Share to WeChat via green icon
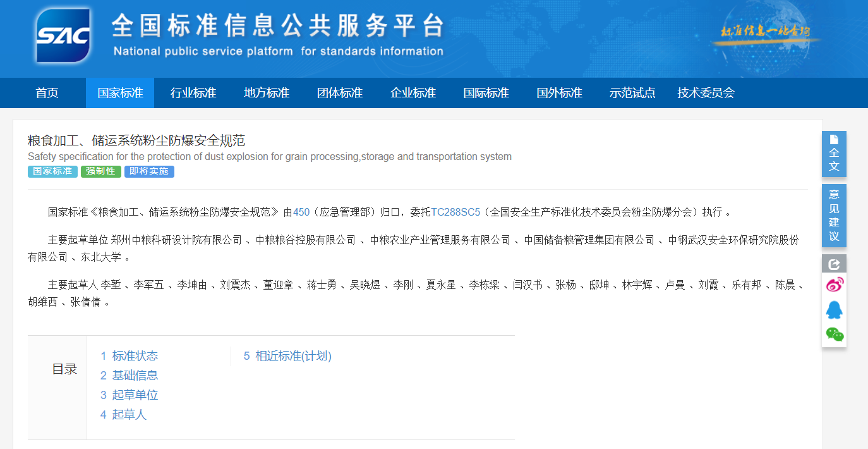Viewport: 868px width, 449px height. click(835, 335)
